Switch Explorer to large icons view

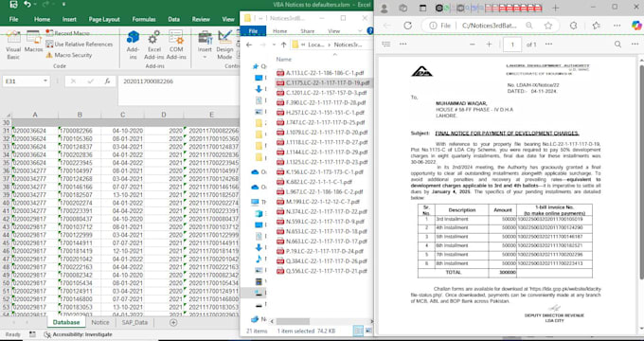click(x=368, y=331)
